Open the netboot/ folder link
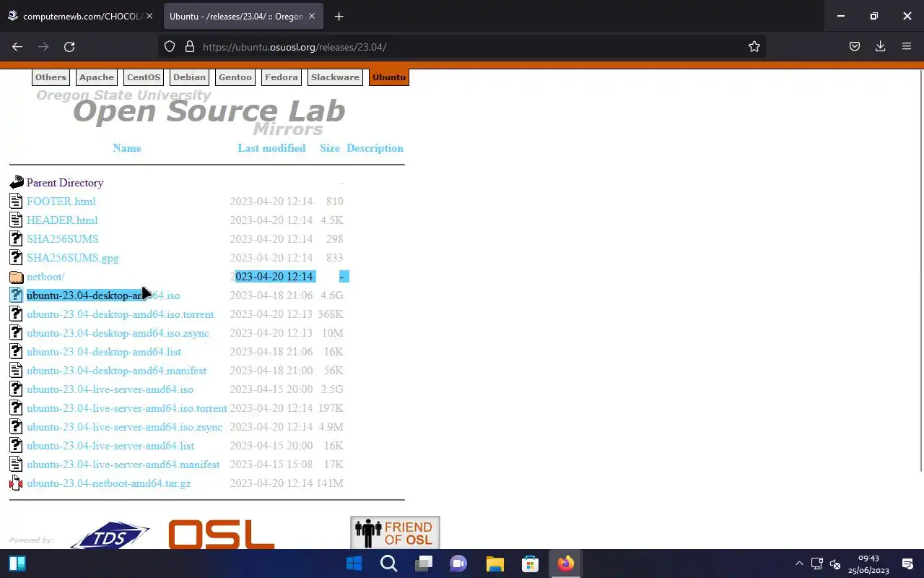 [x=45, y=277]
